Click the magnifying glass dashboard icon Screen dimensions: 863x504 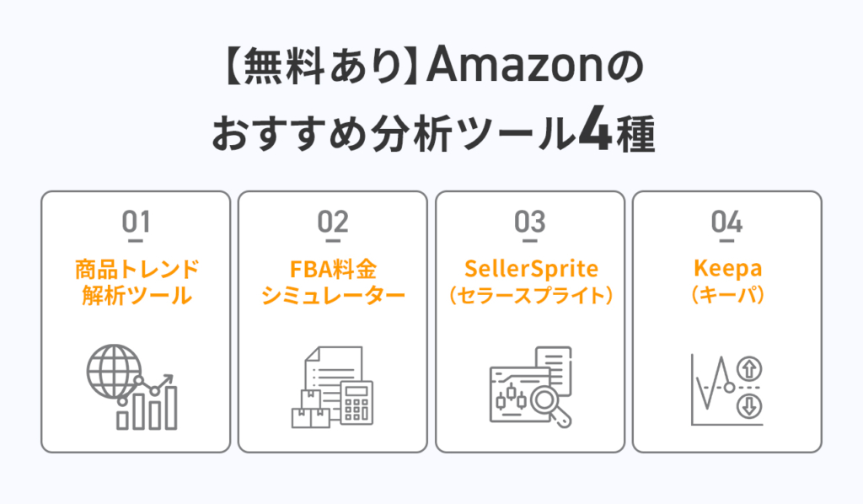(x=531, y=387)
